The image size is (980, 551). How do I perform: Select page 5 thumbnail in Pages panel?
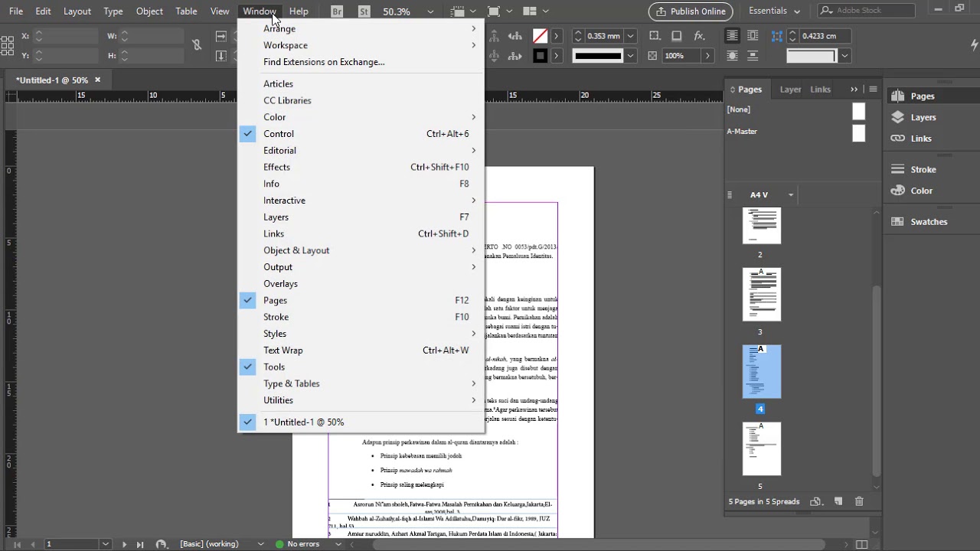762,449
